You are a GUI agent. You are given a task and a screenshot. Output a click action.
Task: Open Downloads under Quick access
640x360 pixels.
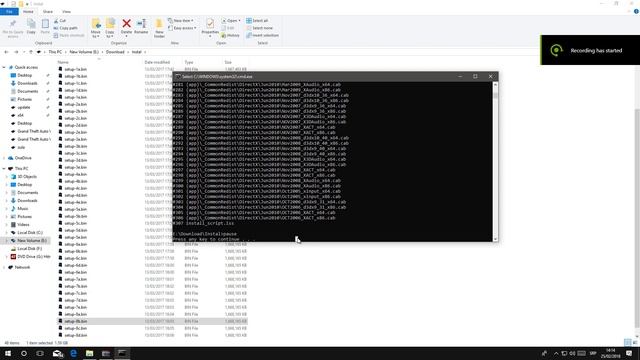click(27, 83)
